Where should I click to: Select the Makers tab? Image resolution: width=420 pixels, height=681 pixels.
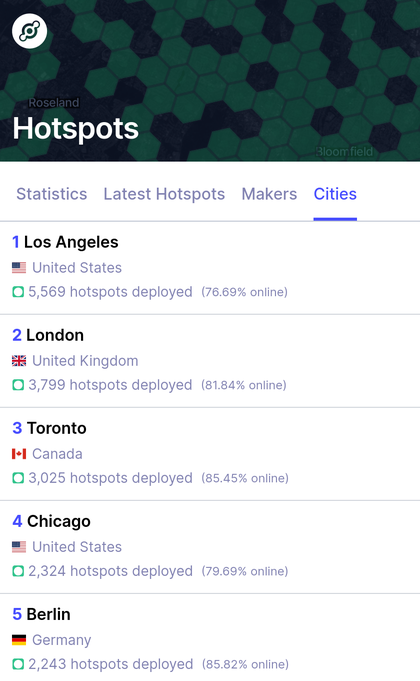tap(269, 194)
